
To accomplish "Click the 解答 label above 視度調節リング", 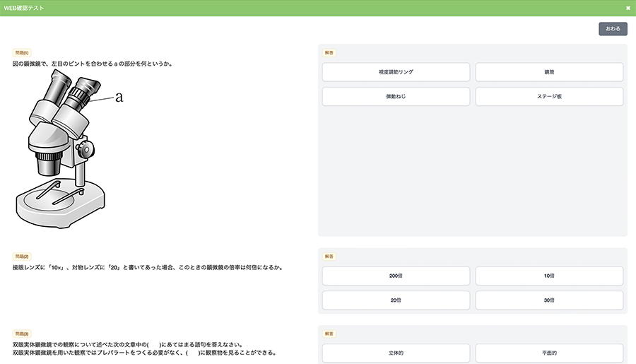I will point(329,53).
